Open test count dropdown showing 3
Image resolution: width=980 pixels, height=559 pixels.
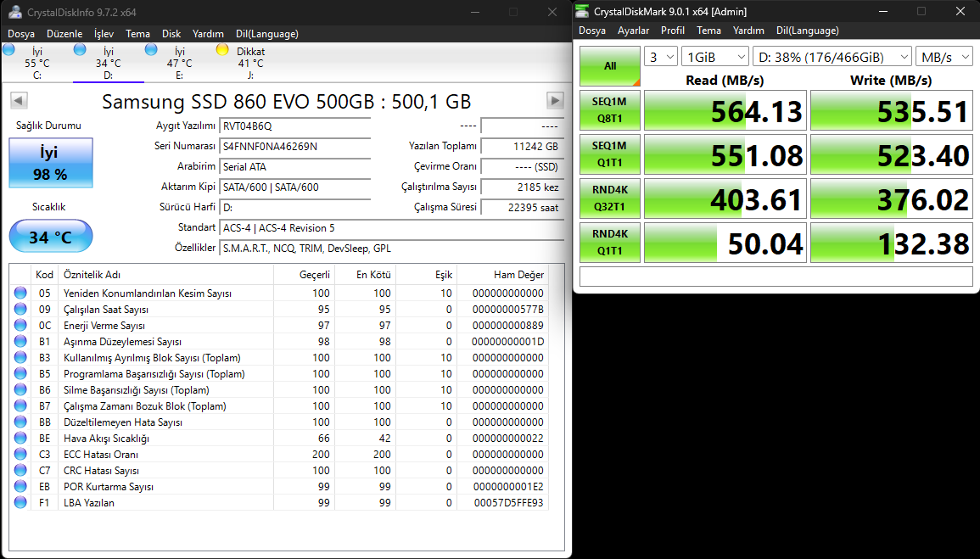[x=661, y=57]
